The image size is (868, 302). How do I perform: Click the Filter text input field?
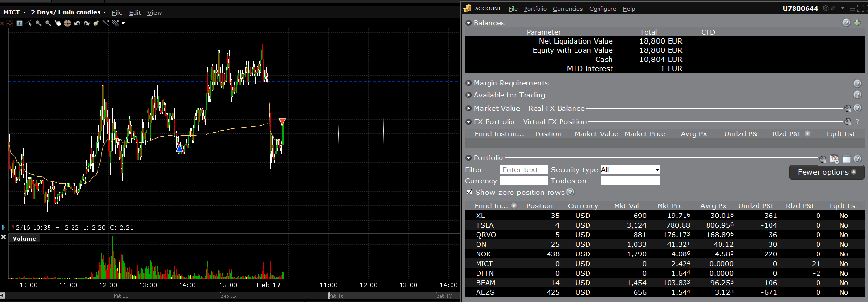coord(523,170)
